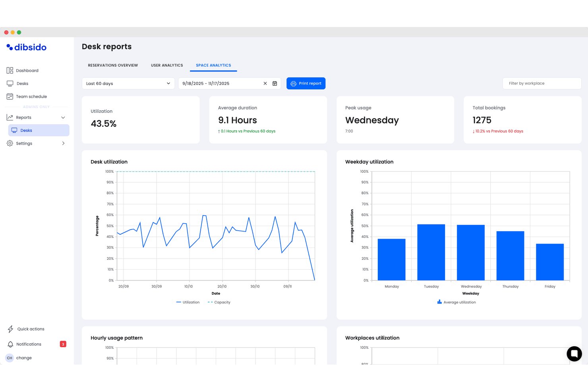Viewport: 588px width, 392px height.
Task: Click the 7:00 peak usage time
Action: (x=349, y=131)
